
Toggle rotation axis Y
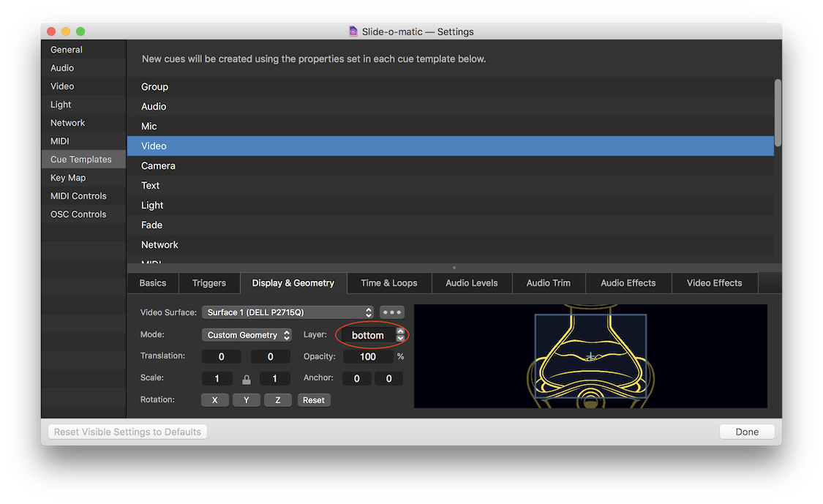(246, 400)
